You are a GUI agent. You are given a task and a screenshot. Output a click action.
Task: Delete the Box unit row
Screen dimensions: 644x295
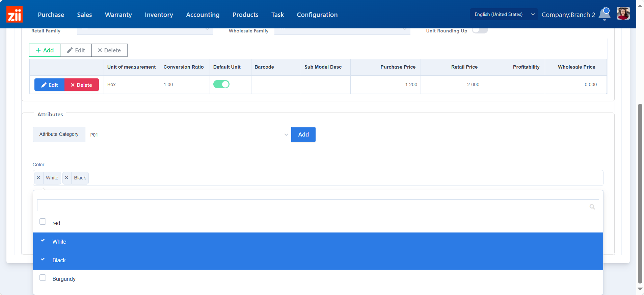click(82, 85)
